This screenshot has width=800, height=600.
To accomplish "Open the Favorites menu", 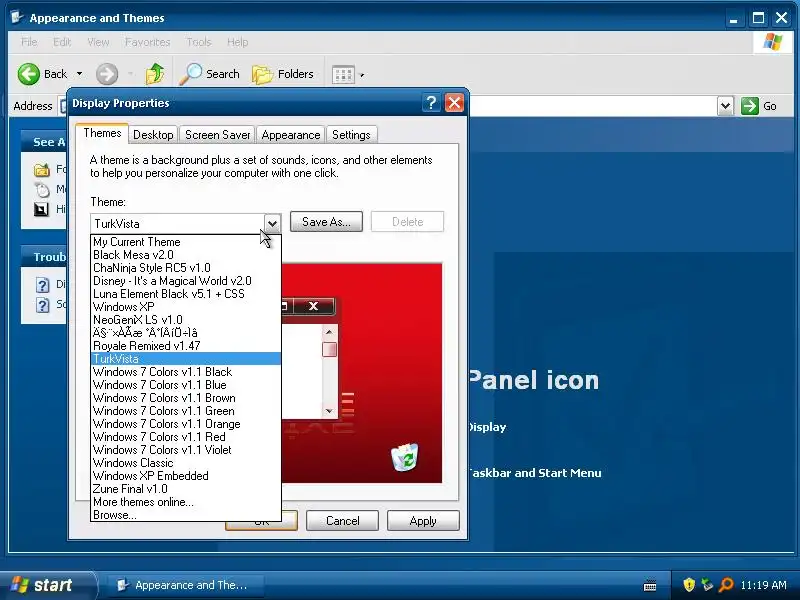I will [x=147, y=42].
